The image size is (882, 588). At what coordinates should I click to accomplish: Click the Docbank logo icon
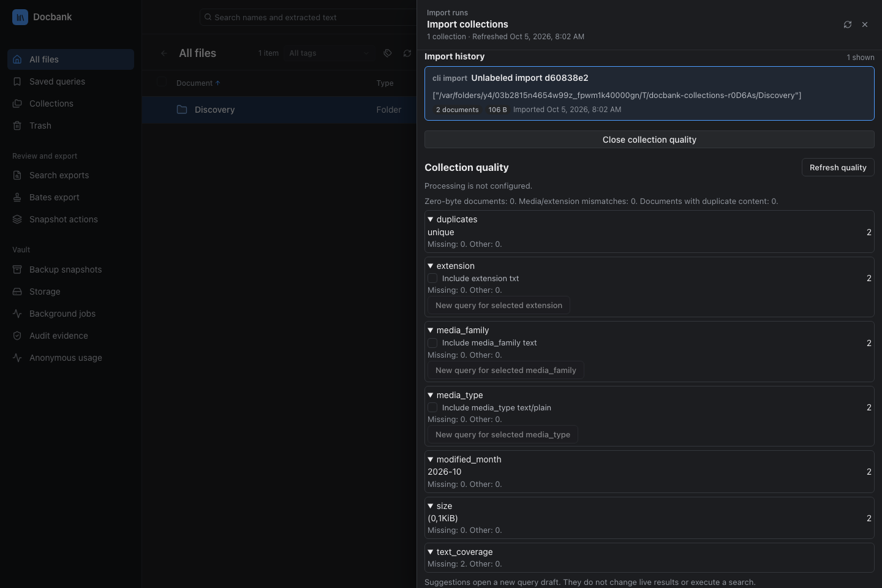20,17
